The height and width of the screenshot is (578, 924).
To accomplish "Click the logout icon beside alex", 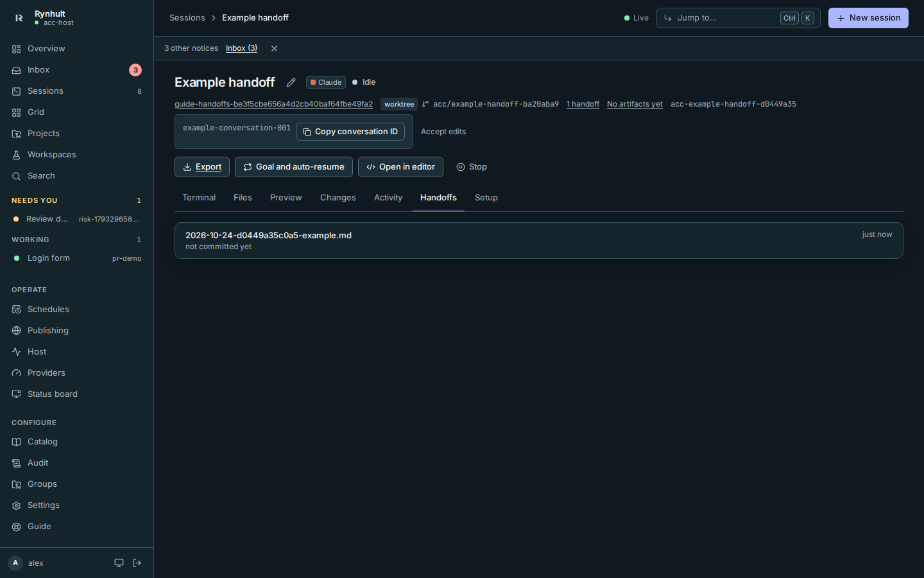I will (137, 563).
